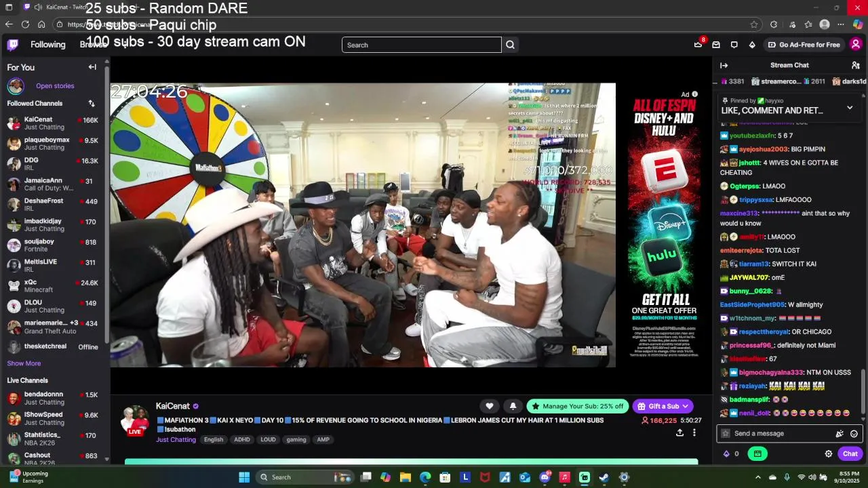This screenshot has width=868, height=488.
Task: Click the browser back arrow
Action: click(9, 24)
